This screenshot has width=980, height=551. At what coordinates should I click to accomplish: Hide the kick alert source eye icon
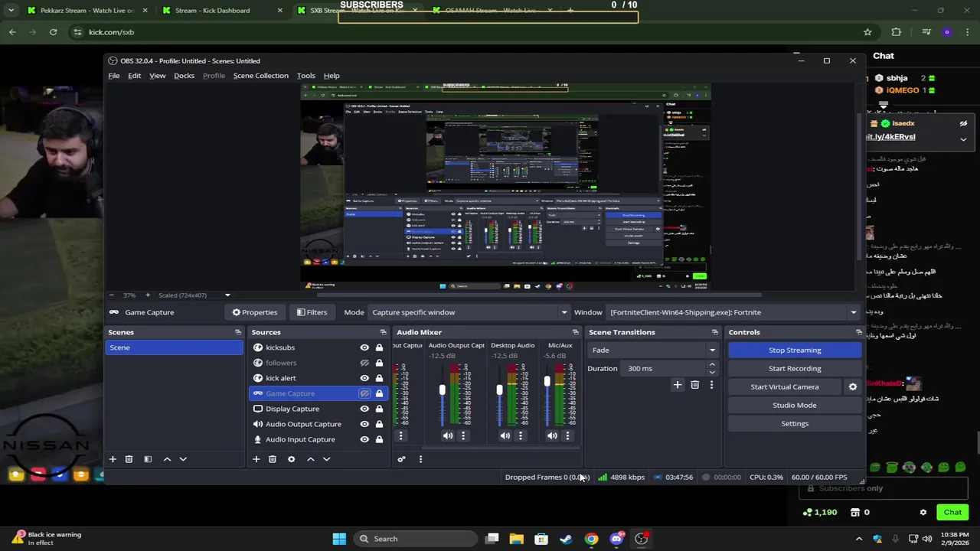click(364, 378)
